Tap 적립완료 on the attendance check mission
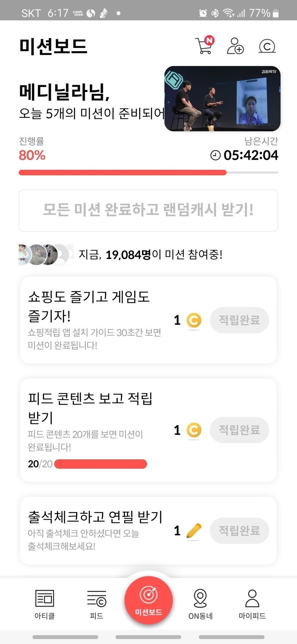The image size is (297, 644). (239, 530)
